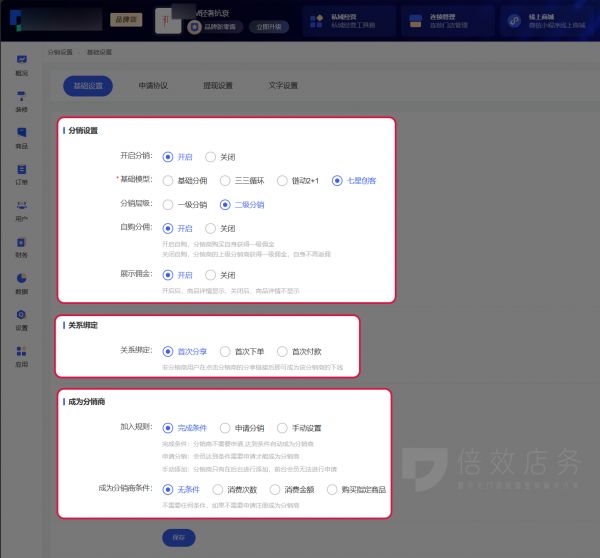600x558 pixels.
Task: Open the 数据 data sidebar icon
Action: pyautogui.click(x=21, y=282)
